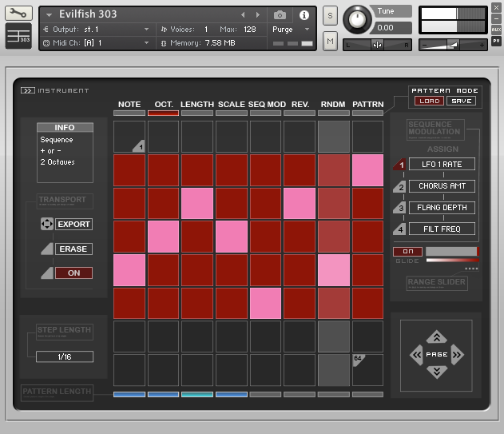504x434 pixels.
Task: Adjust the Glide amount slider
Action: pos(451,252)
